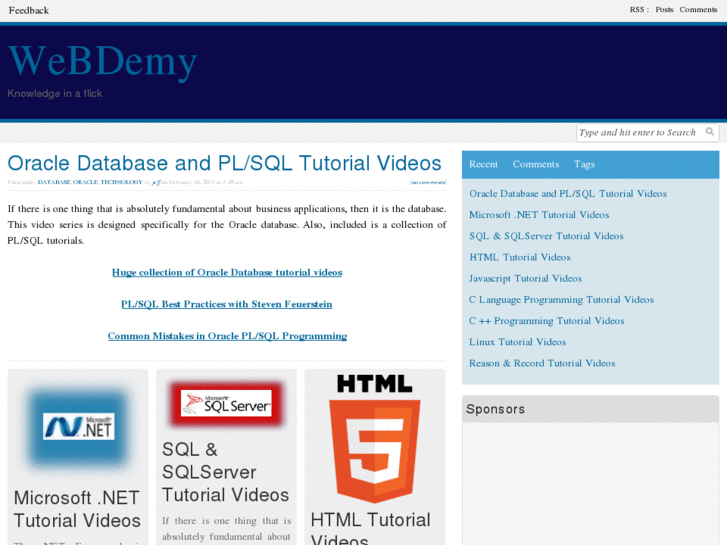727x545 pixels.
Task: Open the SQL Server logo thumbnail
Action: coord(226,403)
